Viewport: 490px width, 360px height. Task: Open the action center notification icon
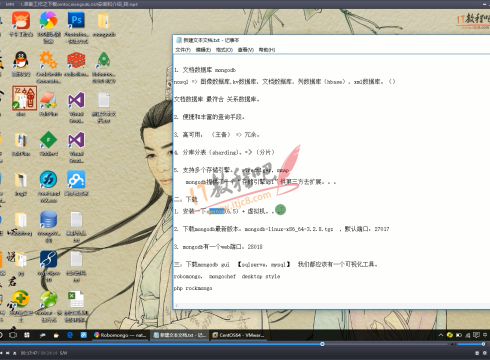476,335
